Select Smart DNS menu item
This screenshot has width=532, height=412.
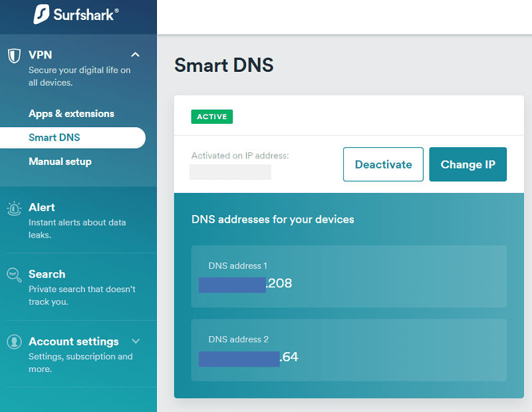(72, 138)
